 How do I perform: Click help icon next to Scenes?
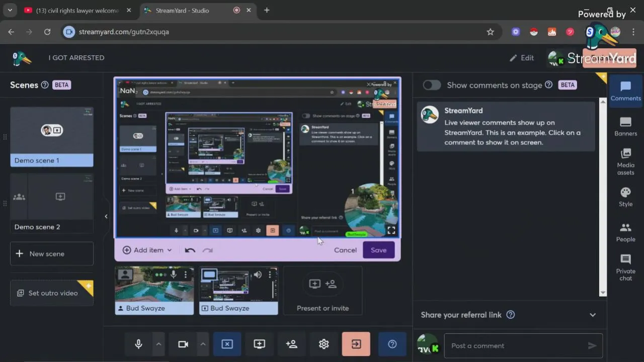pos(45,85)
